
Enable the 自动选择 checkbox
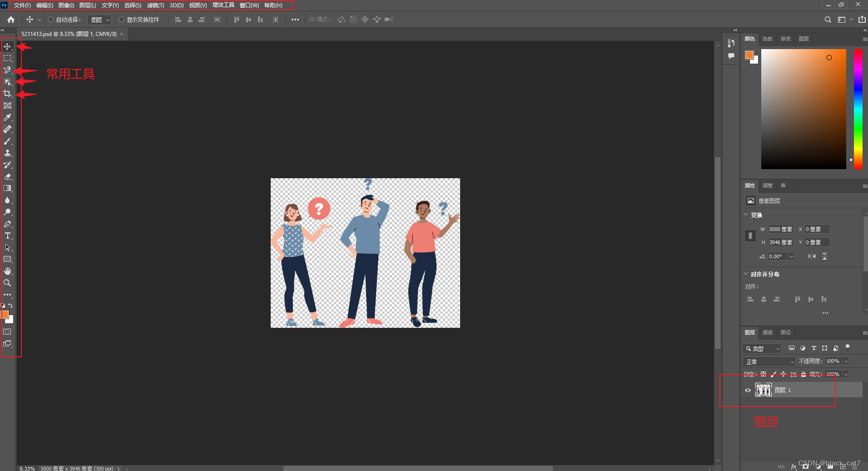(x=51, y=20)
